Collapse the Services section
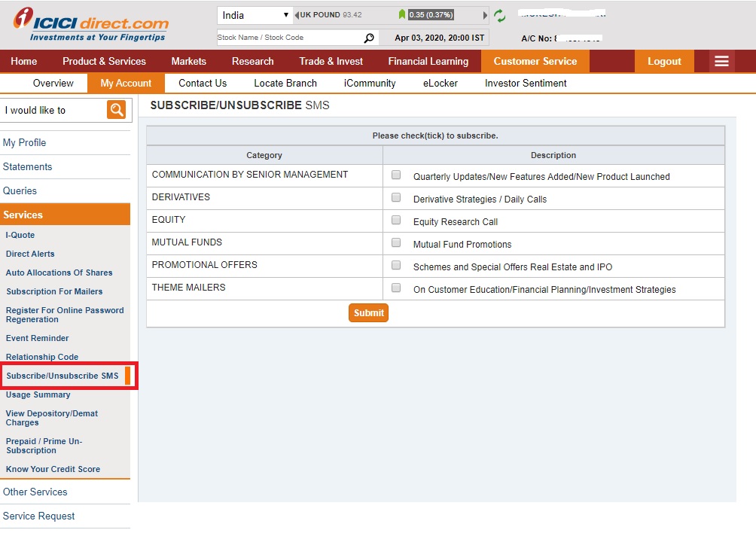 pos(65,215)
